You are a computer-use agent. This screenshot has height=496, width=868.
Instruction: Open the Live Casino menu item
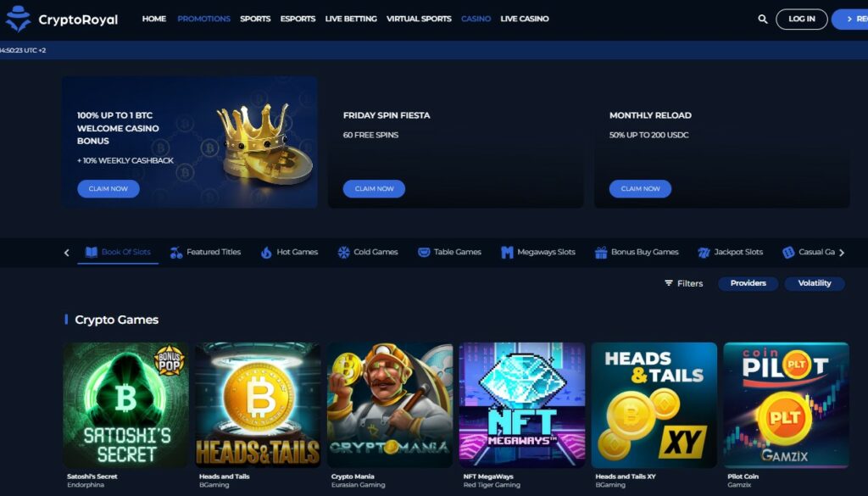pyautogui.click(x=524, y=19)
